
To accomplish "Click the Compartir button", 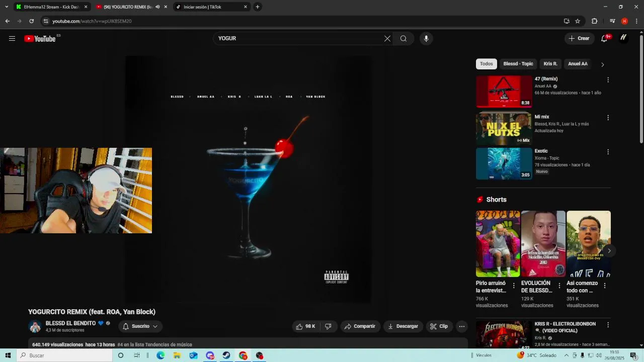I will click(x=360, y=326).
